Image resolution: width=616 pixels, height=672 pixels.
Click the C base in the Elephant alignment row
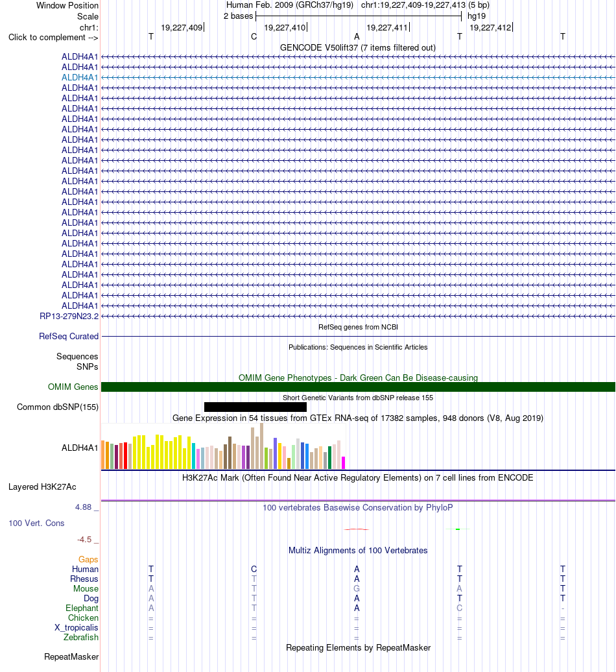click(x=460, y=608)
